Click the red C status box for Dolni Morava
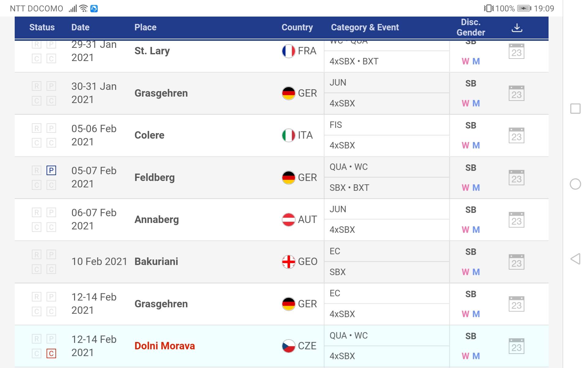 click(51, 354)
